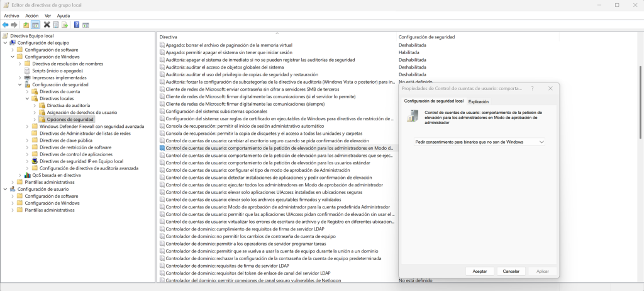
Task: Open the elevation prompt behavior dropdown
Action: click(479, 142)
